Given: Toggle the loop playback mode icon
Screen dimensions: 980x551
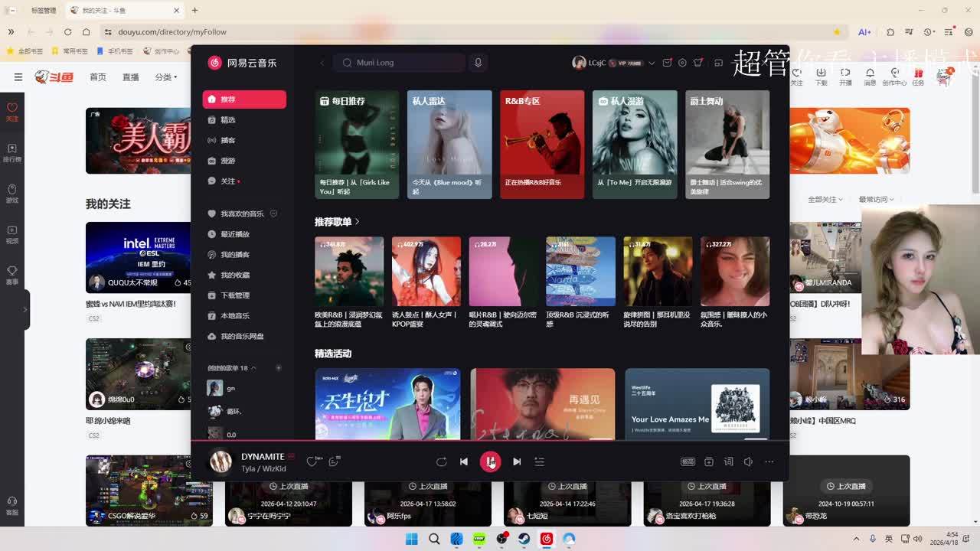Looking at the screenshot, I should pyautogui.click(x=441, y=461).
